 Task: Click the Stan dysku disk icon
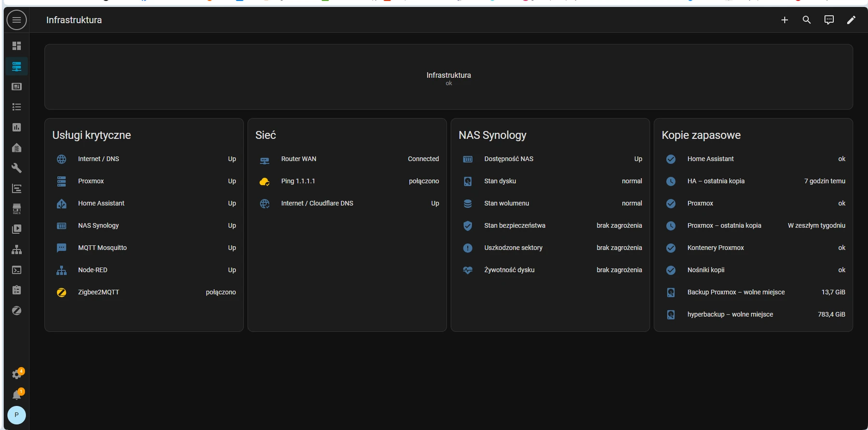click(x=468, y=181)
